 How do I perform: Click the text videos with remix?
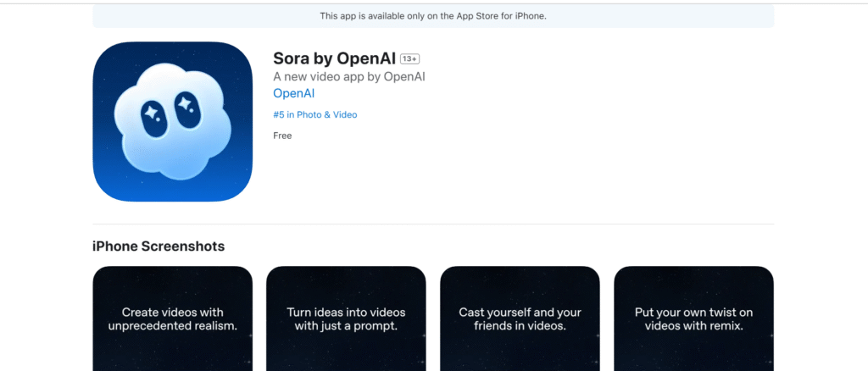click(x=693, y=326)
